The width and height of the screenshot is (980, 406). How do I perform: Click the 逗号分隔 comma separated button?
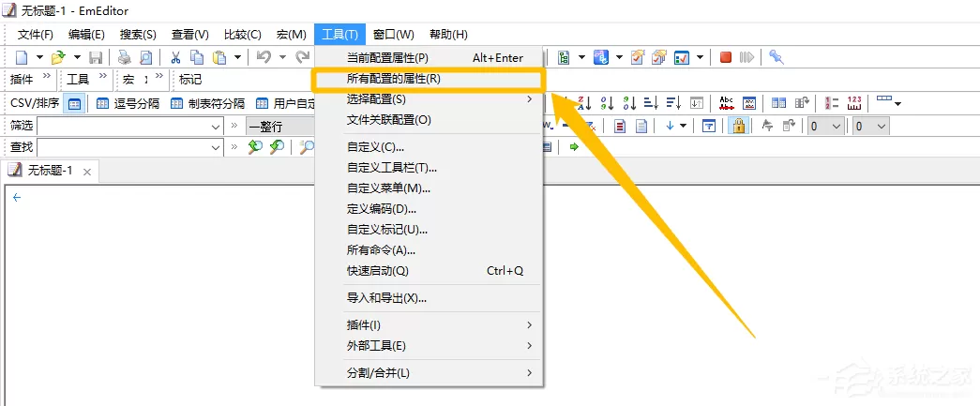[x=128, y=104]
